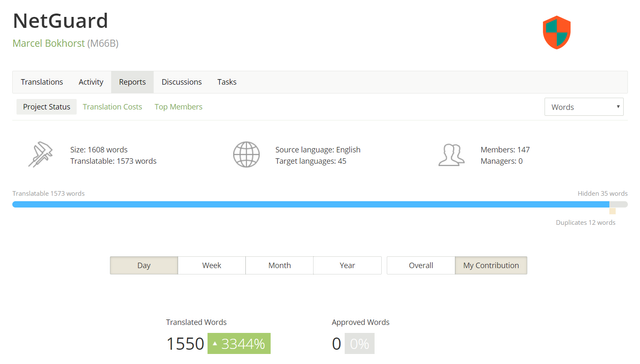640x364 pixels.
Task: Open the Activity tab
Action: [91, 82]
